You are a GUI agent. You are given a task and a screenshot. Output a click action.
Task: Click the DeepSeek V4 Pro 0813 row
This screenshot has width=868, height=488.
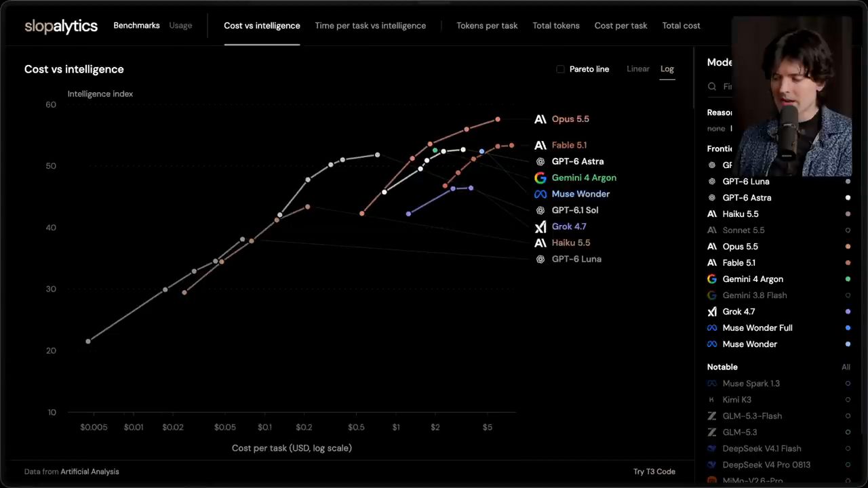(x=779, y=465)
